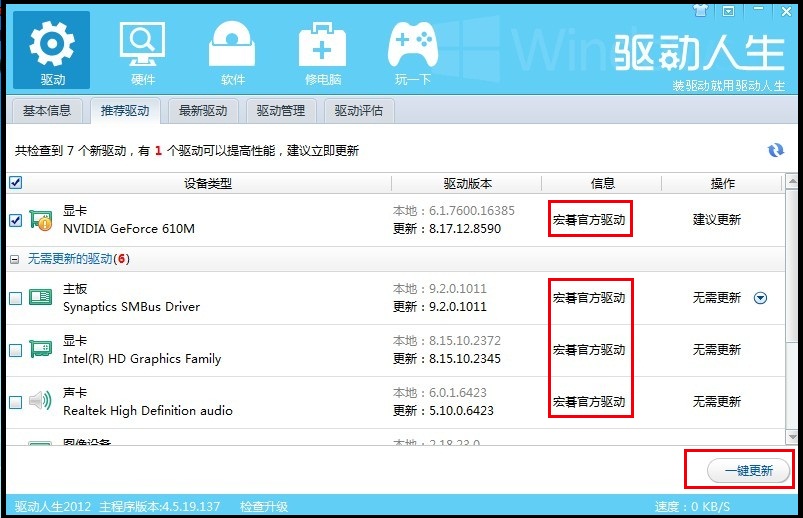
Task: Click the 检查升级 link in status bar
Action: (264, 507)
